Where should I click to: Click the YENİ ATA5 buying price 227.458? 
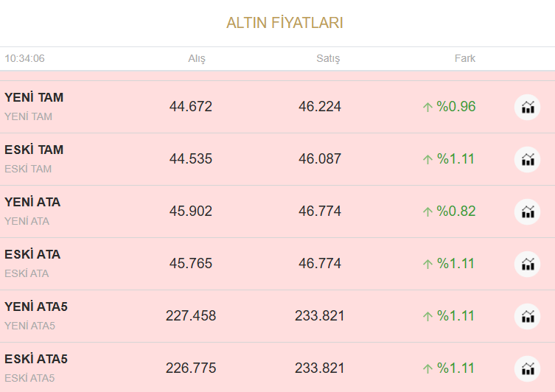pyautogui.click(x=191, y=316)
